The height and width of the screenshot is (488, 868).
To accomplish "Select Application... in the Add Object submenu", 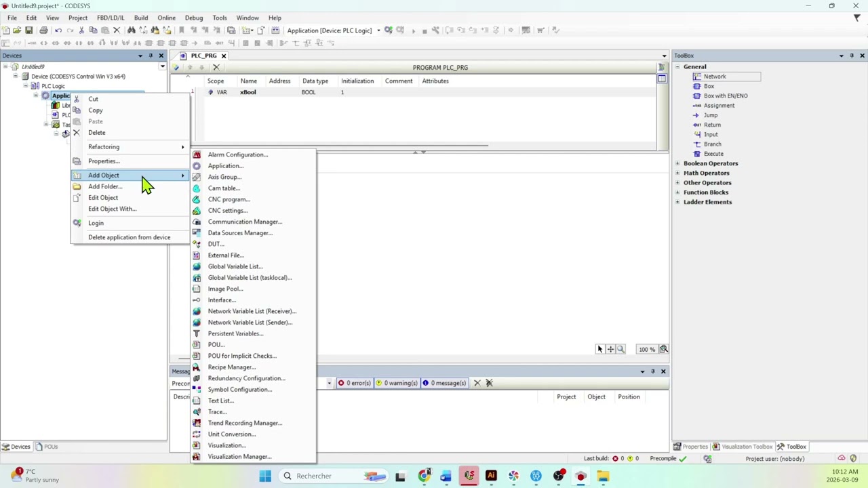I will [226, 165].
